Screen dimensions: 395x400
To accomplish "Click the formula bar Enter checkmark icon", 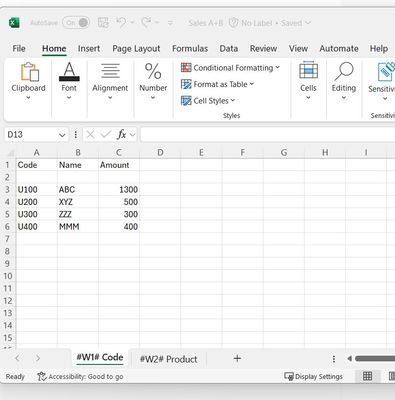I will click(x=106, y=135).
